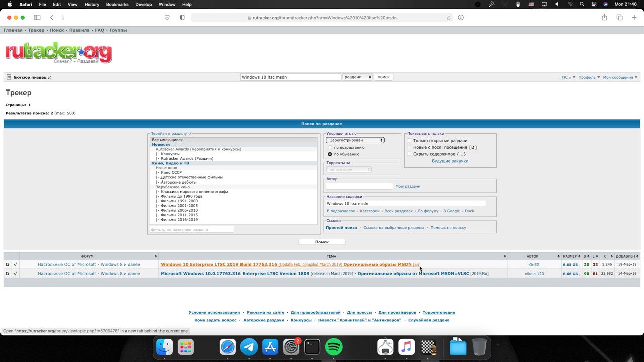Open Music app from the Dock
Screen dimensions: 644x362
(x=407, y=347)
